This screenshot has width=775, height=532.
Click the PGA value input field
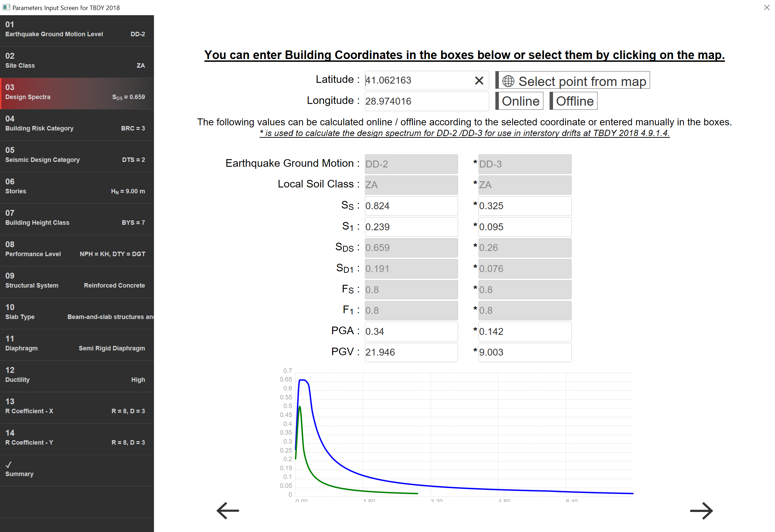point(411,331)
